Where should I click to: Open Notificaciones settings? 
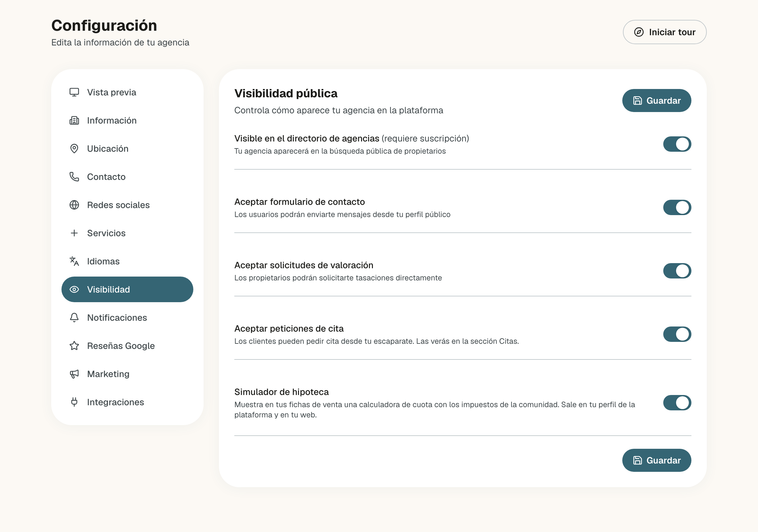(127, 318)
